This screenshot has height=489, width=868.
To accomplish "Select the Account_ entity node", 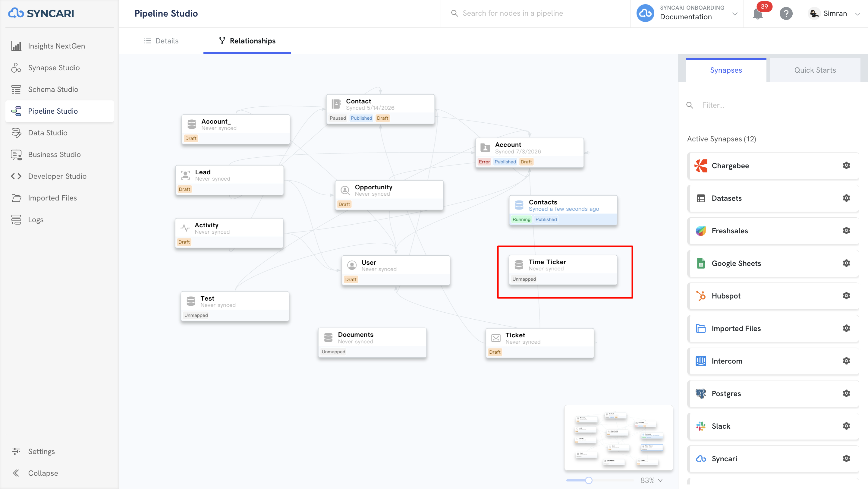I will 235,129.
